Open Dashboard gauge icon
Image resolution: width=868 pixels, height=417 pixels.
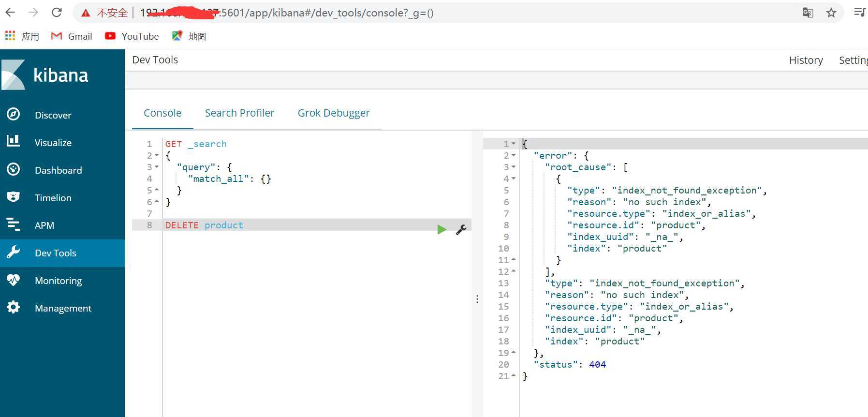pos(14,169)
